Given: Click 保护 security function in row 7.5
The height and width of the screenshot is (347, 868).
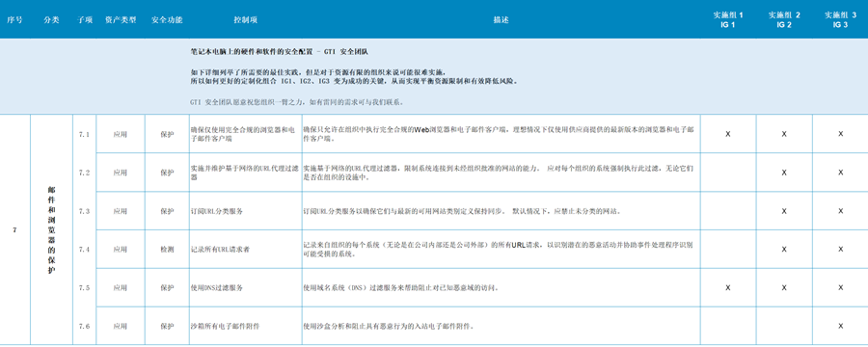Looking at the screenshot, I should pyautogui.click(x=167, y=288).
